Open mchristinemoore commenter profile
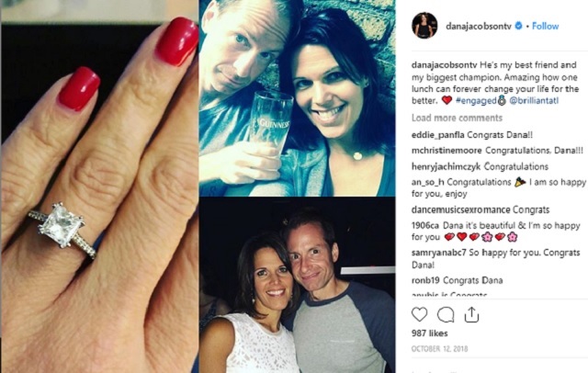This screenshot has height=373, width=588. pyautogui.click(x=447, y=151)
